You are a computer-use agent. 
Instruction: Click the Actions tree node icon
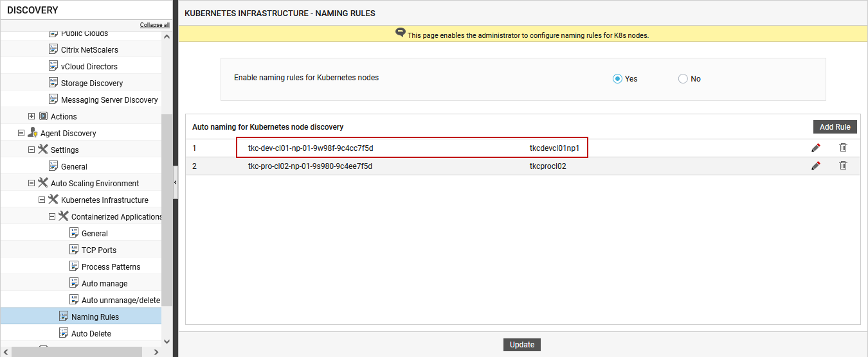click(43, 116)
